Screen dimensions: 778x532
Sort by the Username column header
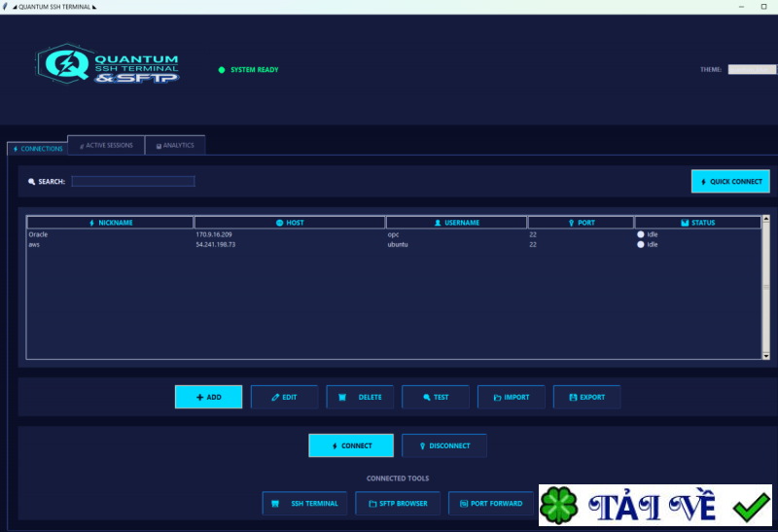click(456, 223)
